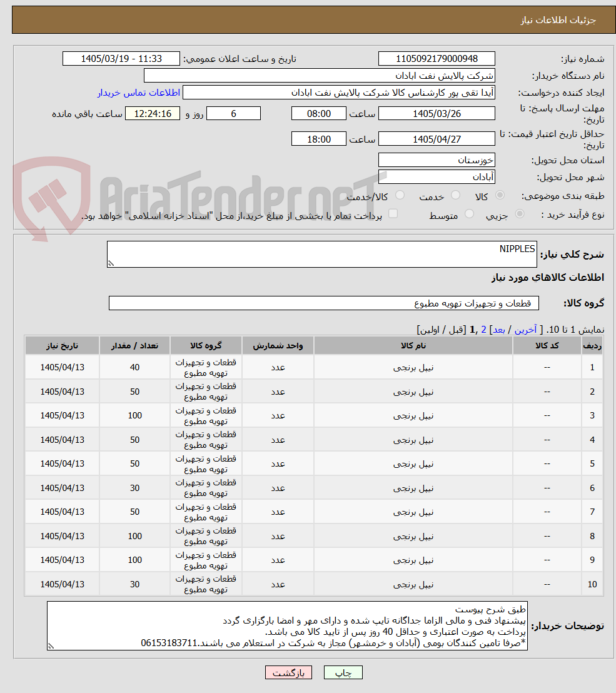This screenshot has width=616, height=693.
Task: Click the announcement date field 1405/03/19 - 11:33
Action: 121,59
